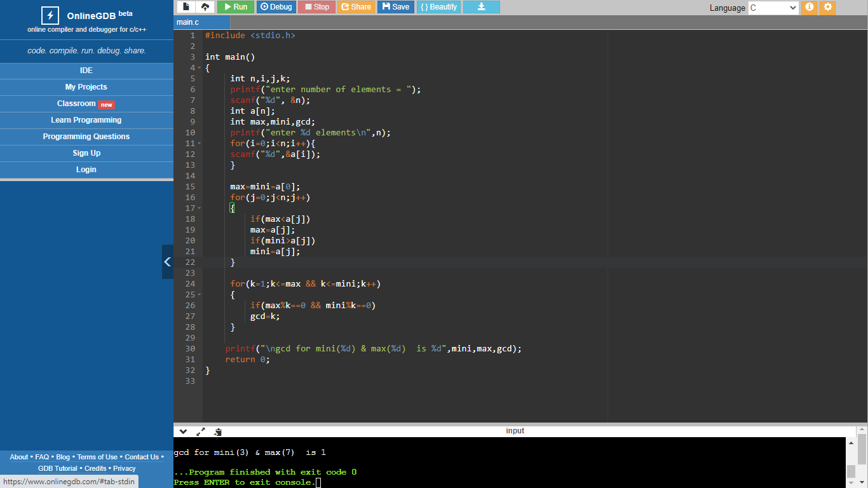Collapse the left sidebar panel

click(167, 261)
